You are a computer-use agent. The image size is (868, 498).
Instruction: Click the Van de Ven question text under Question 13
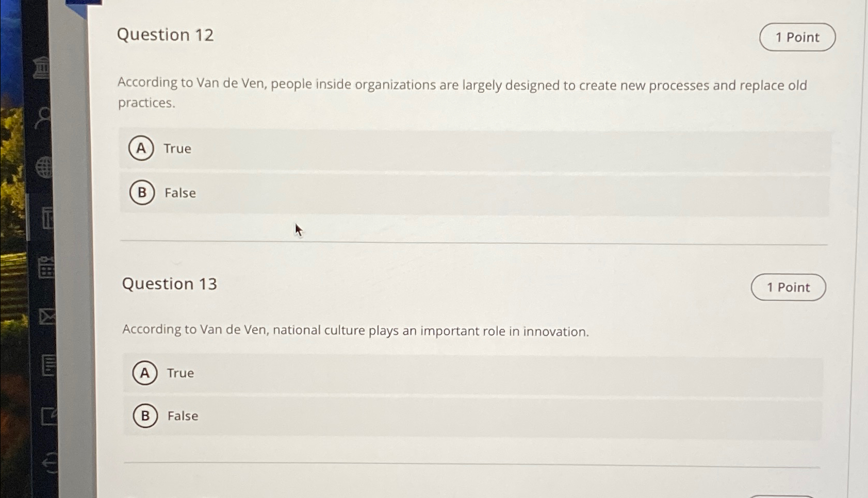tap(356, 330)
